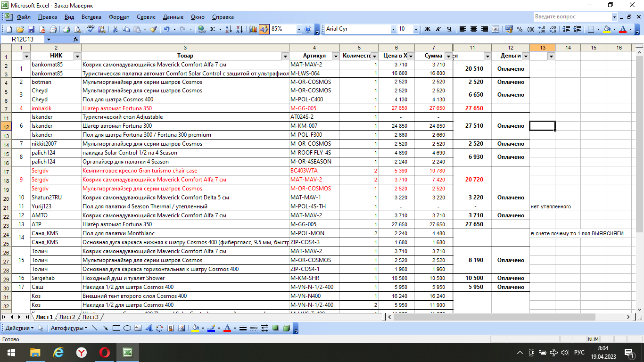Image resolution: width=644 pixels, height=362 pixels.
Task: Toggle the Select Objects pointer tool
Action: (41, 328)
